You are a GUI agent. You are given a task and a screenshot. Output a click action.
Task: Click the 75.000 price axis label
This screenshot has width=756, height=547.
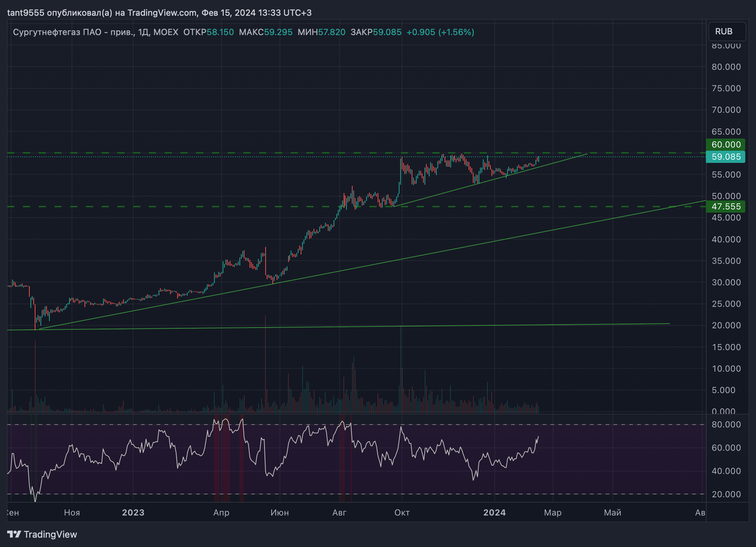[725, 89]
